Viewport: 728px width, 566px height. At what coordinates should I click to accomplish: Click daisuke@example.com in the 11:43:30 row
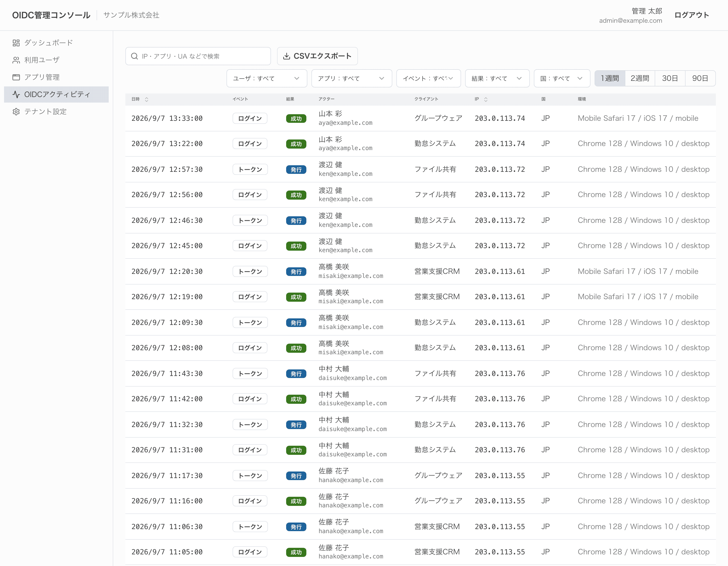coord(353,378)
